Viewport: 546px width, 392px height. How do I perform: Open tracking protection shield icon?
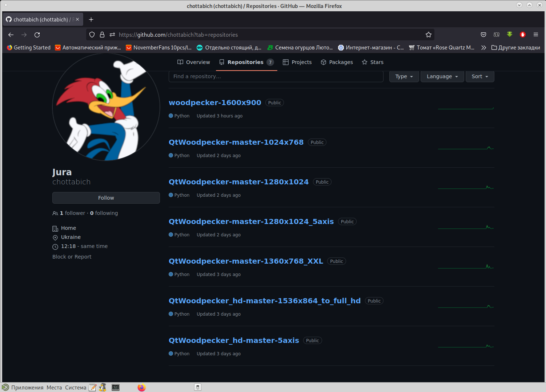coord(92,35)
